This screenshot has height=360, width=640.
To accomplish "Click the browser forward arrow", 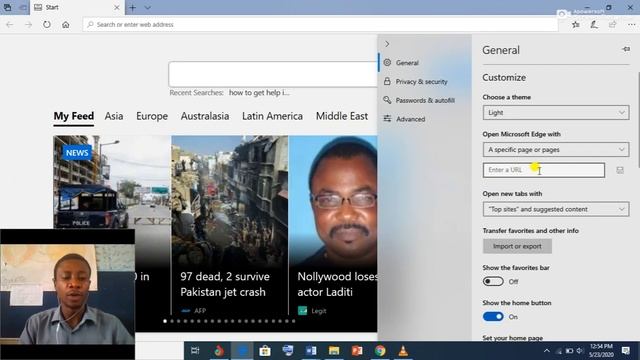I will (x=28, y=24).
